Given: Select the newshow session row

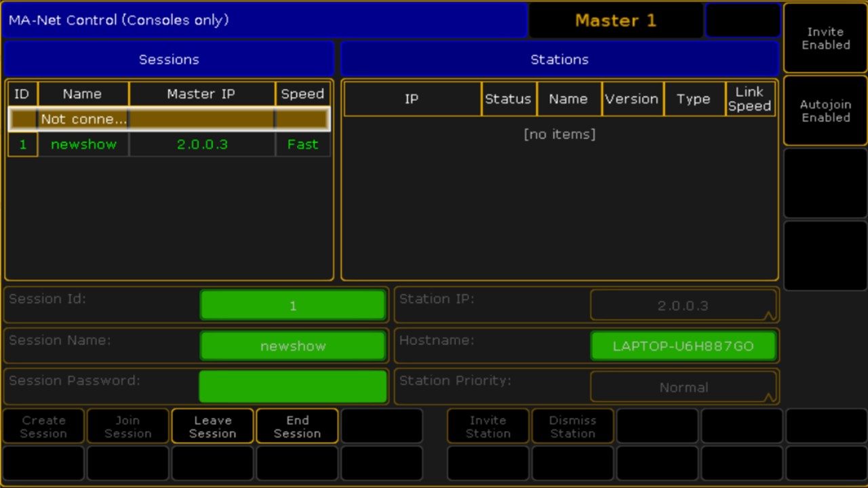Looking at the screenshot, I should [168, 144].
